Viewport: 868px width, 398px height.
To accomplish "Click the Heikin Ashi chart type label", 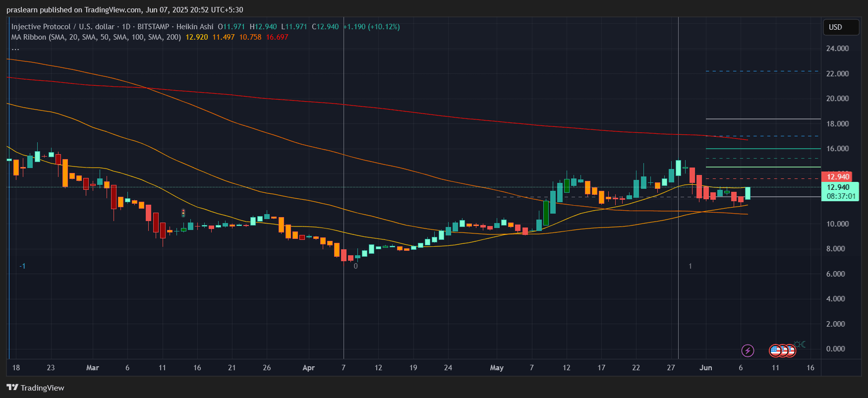I will click(x=195, y=27).
